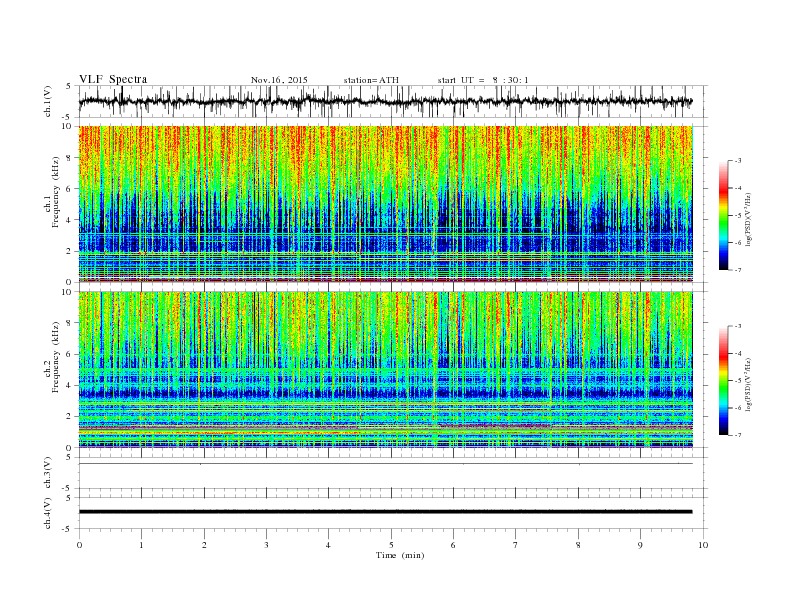Click the flat ch.3 voltage trace
This screenshot has width=792, height=612.
tap(385, 464)
